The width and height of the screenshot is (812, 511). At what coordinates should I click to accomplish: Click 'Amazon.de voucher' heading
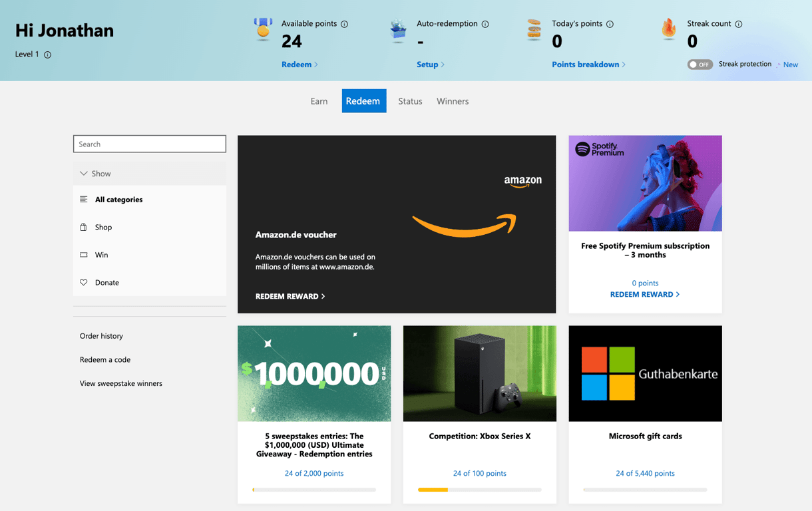pos(296,235)
